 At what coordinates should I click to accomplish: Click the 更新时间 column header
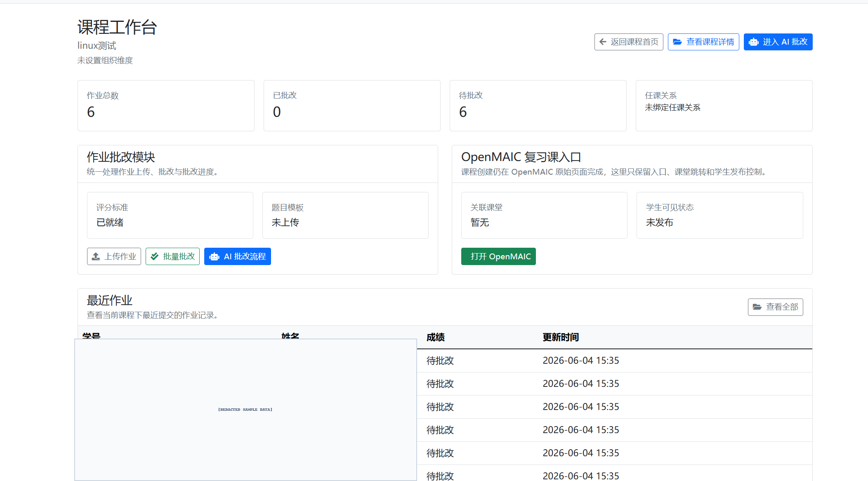pos(561,337)
